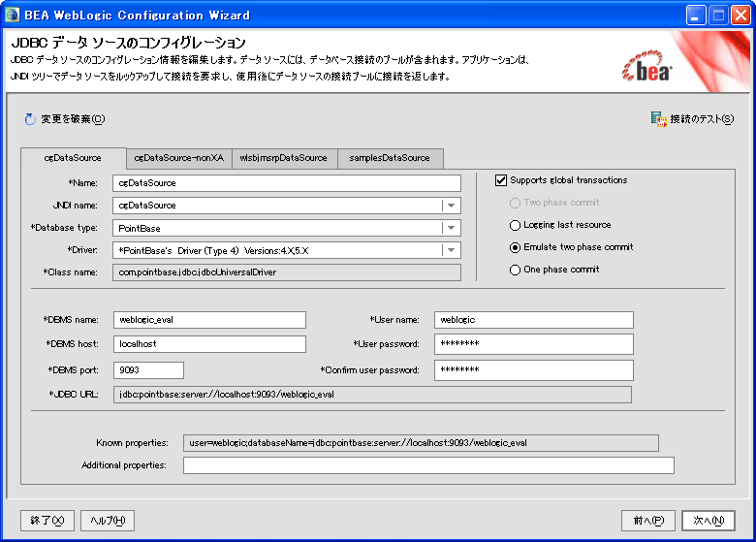Click the Name input field
The image size is (756, 542).
[x=287, y=183]
